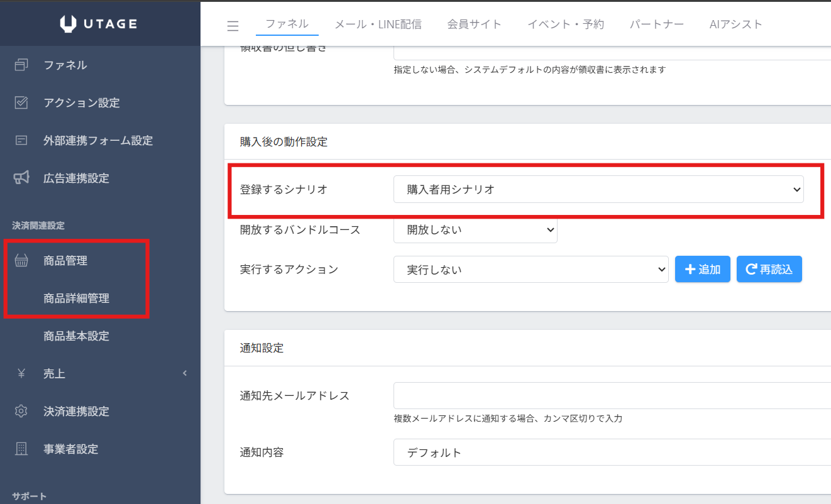Open the 実行するアクション dropdown

pyautogui.click(x=531, y=270)
